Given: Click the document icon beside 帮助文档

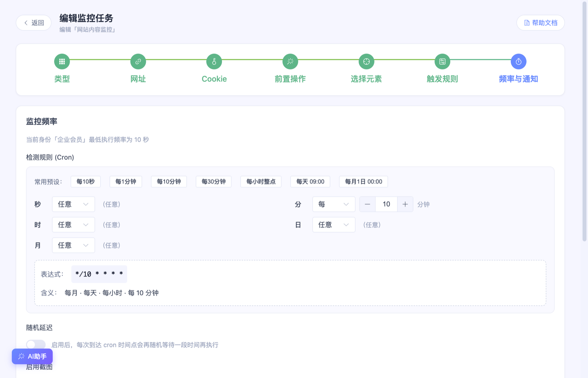Looking at the screenshot, I should pos(527,23).
